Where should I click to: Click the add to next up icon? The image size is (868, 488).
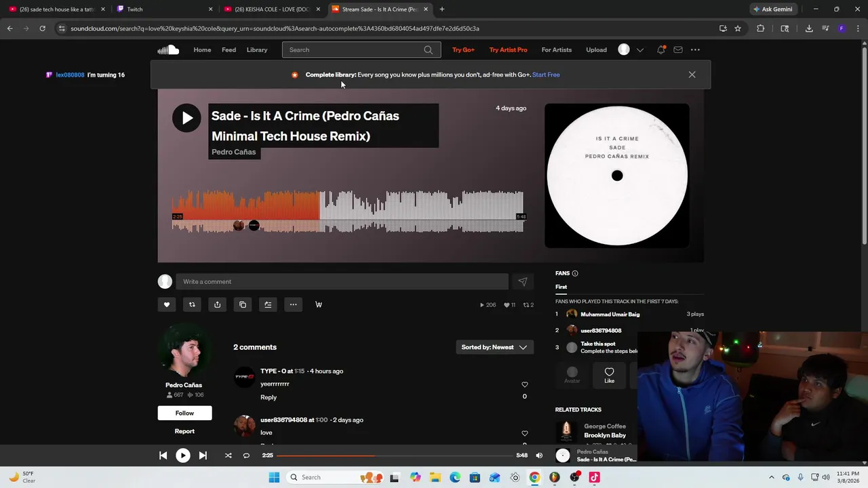point(268,304)
